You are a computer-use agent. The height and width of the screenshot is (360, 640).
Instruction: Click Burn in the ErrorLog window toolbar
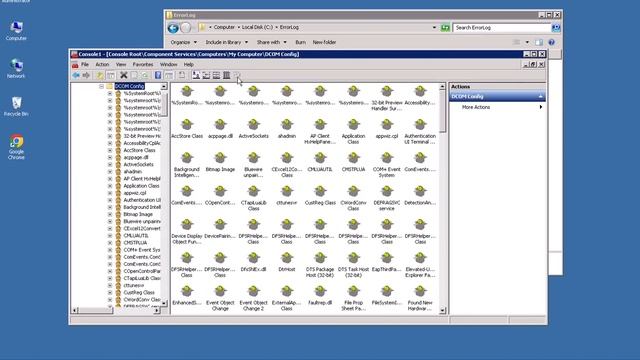[300, 42]
